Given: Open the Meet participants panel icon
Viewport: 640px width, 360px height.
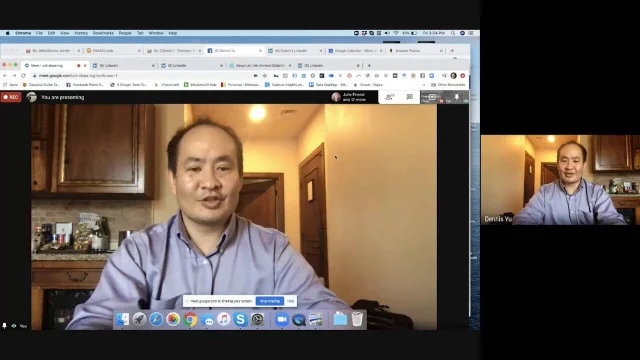Looking at the screenshot, I should point(390,97).
